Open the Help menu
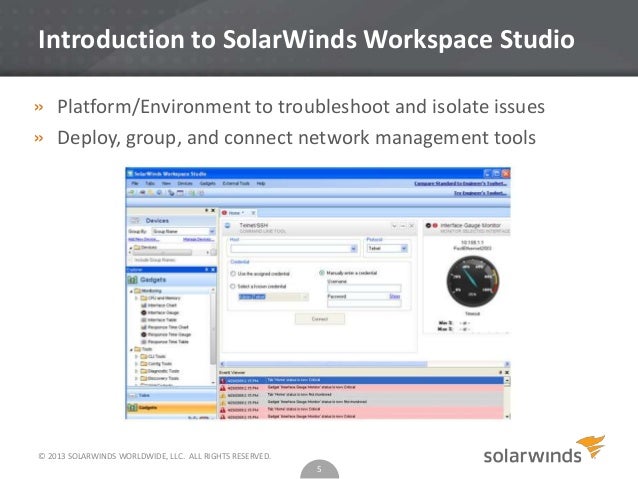Screen dimensions: 638x479 pyautogui.click(x=261, y=184)
